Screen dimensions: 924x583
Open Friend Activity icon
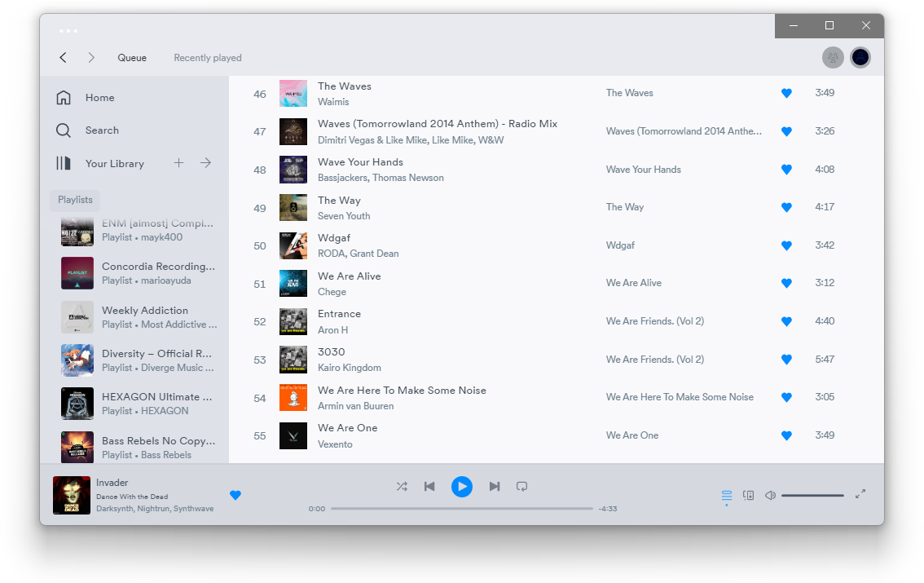point(833,57)
